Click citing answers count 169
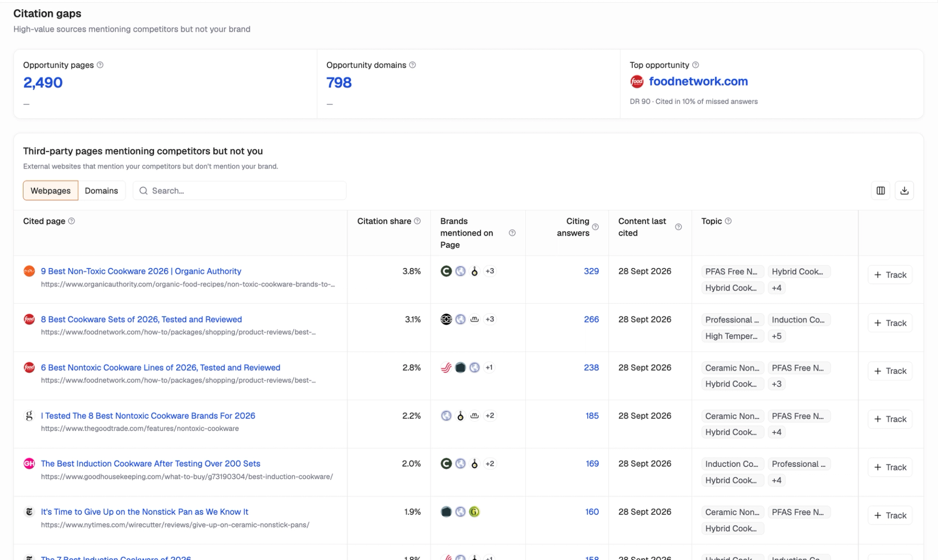 point(592,463)
